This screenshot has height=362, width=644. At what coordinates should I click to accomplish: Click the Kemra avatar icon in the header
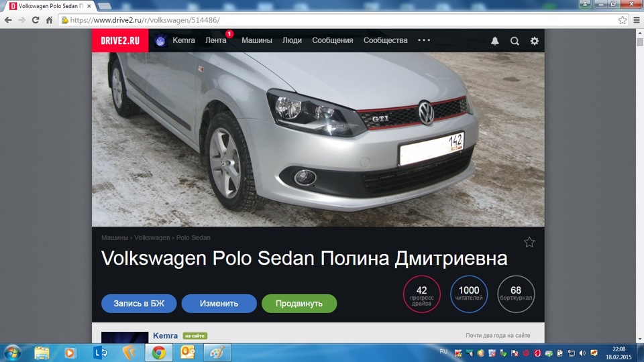[160, 41]
